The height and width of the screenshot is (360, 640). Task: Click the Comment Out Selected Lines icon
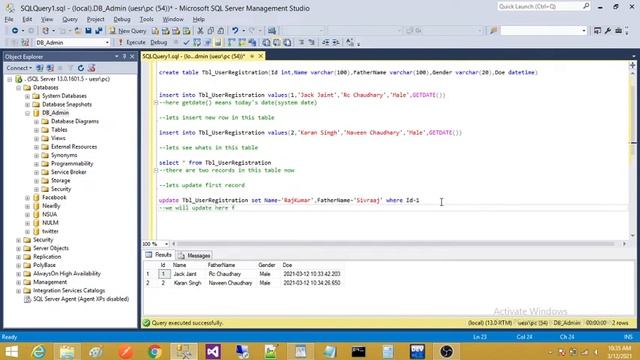302,42
